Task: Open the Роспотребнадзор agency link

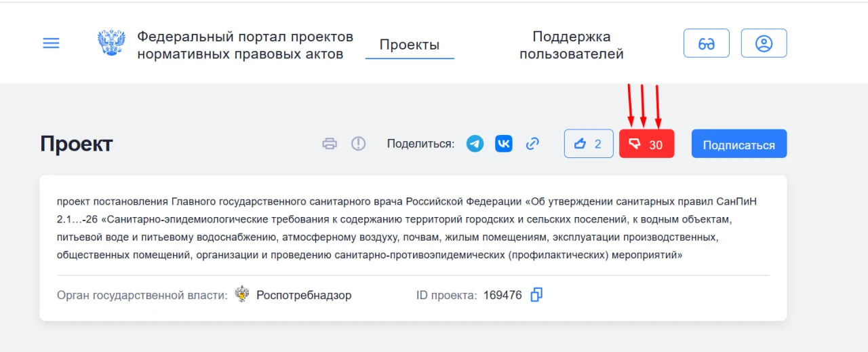Action: pyautogui.click(x=304, y=296)
